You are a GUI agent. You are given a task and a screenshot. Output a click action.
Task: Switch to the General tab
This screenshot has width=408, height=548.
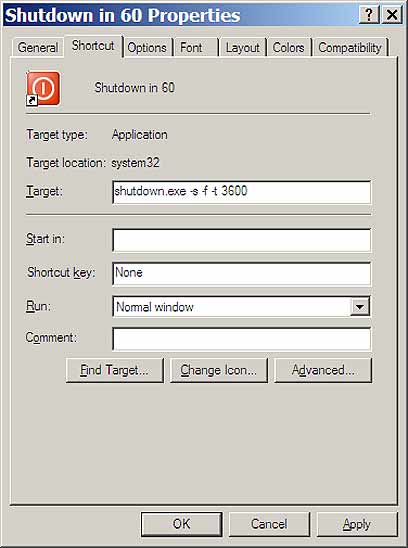38,48
